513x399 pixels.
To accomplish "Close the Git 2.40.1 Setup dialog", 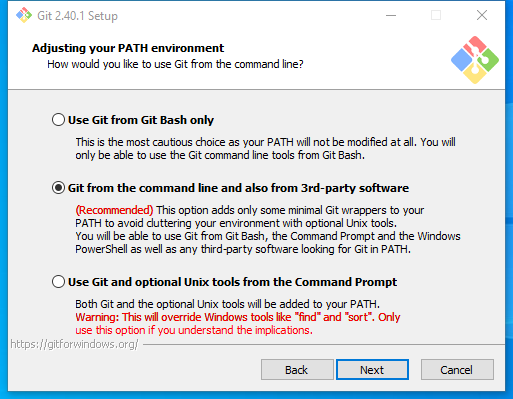I will pyautogui.click(x=482, y=15).
